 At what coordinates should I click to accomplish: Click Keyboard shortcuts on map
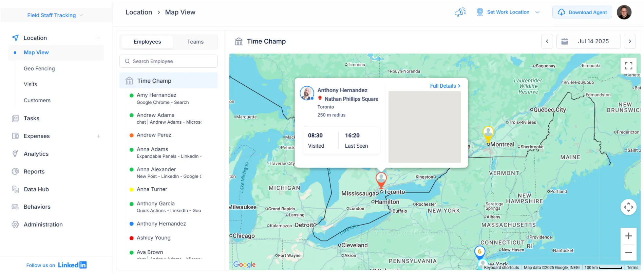501,268
